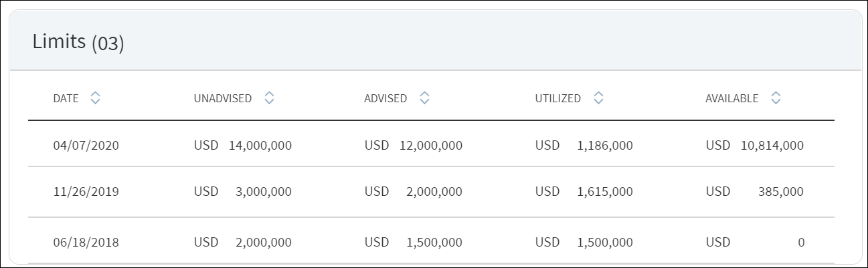This screenshot has width=868, height=268.
Task: Select available amount 385,000
Action: [782, 192]
